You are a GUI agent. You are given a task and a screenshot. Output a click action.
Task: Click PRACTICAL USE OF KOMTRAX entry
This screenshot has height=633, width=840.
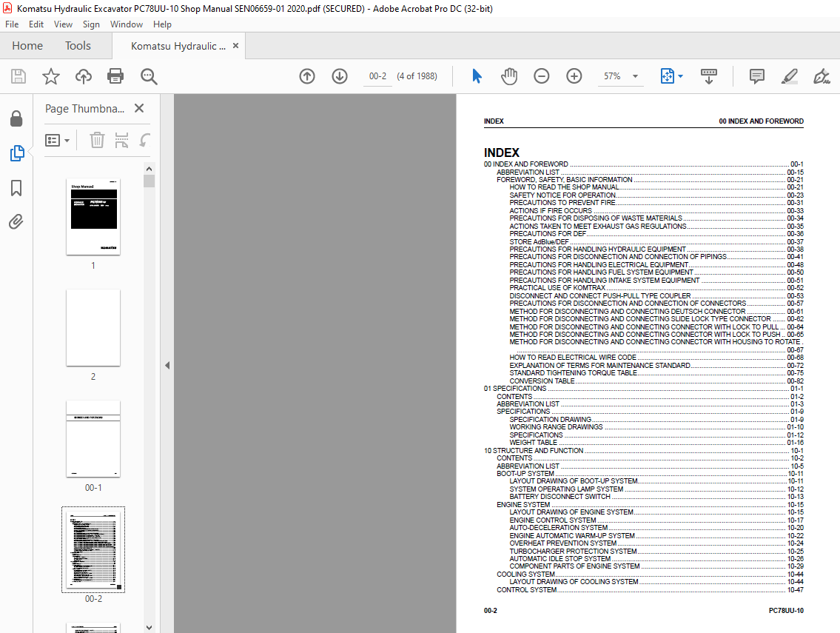point(656,288)
